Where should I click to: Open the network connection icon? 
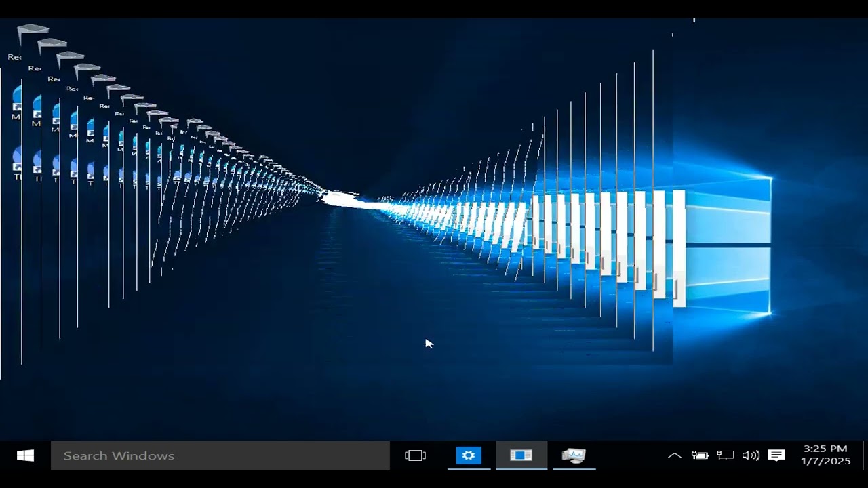[726, 455]
